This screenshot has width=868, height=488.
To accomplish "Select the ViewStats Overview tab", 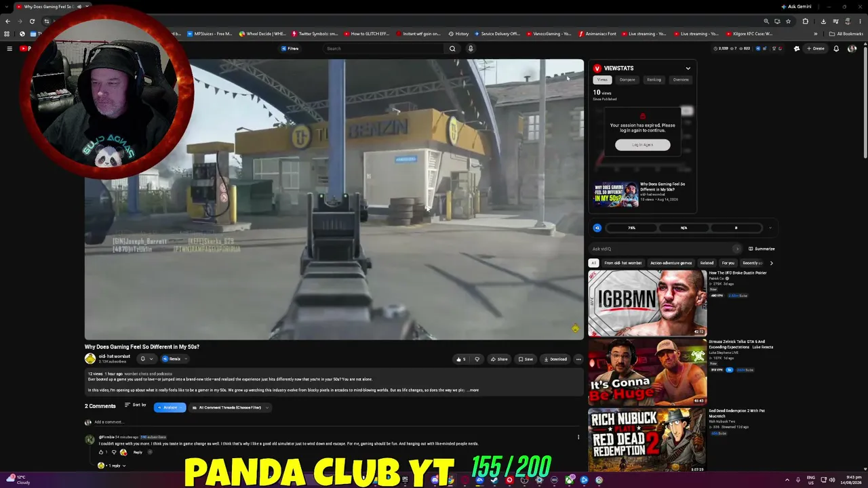I will [x=681, y=80].
